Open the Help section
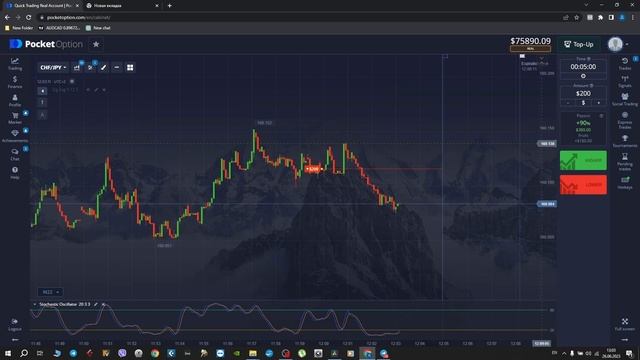This screenshot has height=360, width=640. [15, 173]
